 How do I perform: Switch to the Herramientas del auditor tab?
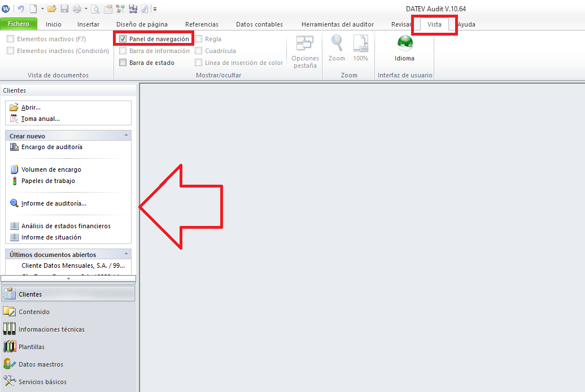tap(338, 24)
